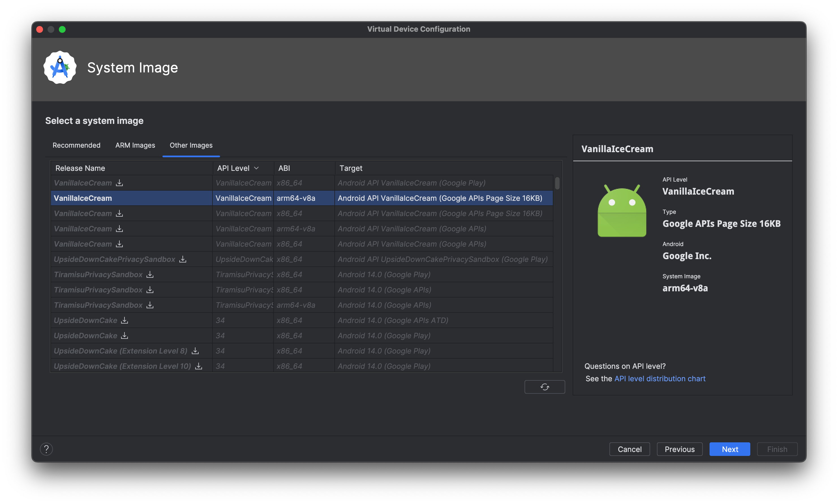
Task: Select TiramisuPrivacySandbox arm64-v8a entry
Action: [x=299, y=305]
